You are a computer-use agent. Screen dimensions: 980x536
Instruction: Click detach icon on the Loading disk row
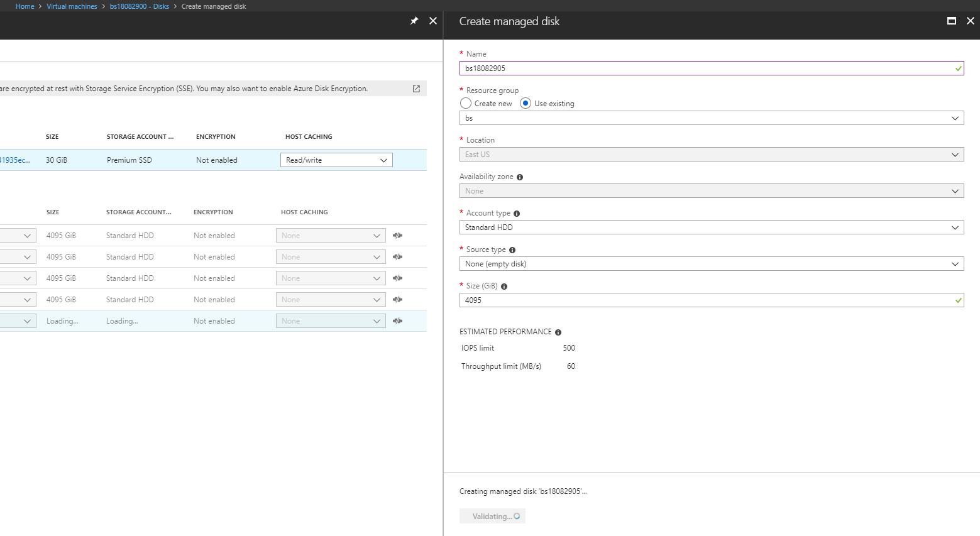pos(397,321)
